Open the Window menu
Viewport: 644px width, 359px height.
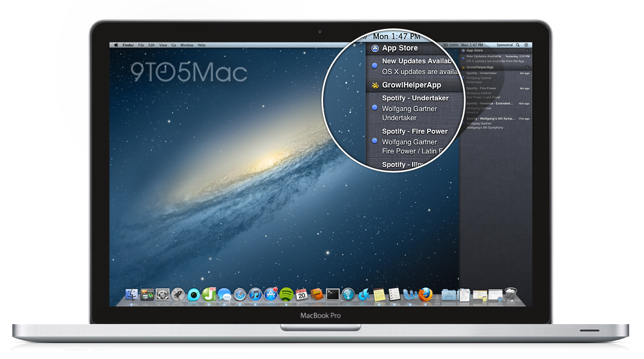187,45
